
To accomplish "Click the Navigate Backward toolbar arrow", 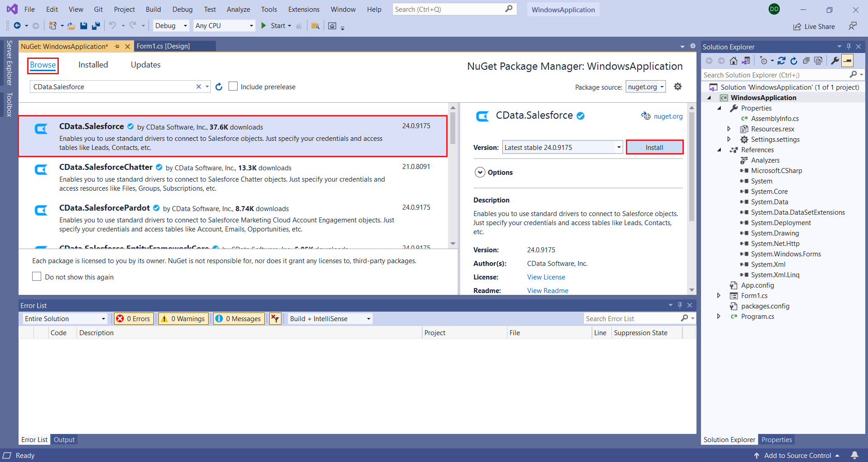I will (17, 26).
